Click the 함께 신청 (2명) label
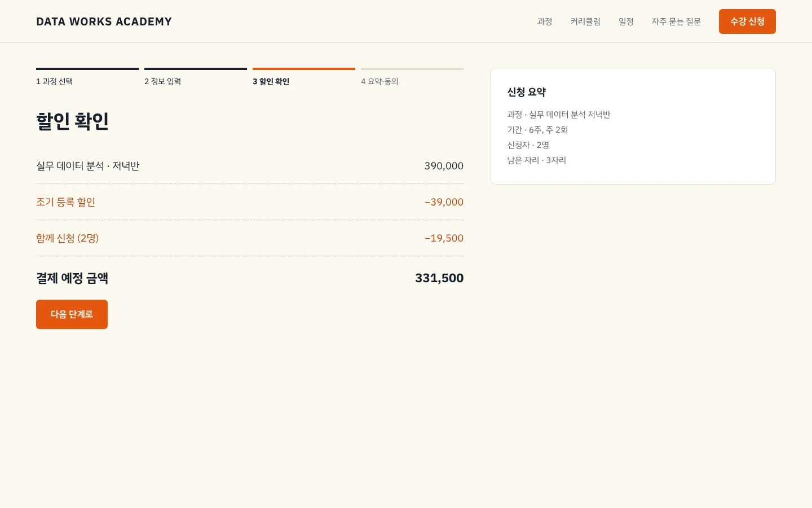The width and height of the screenshot is (812, 508). [x=68, y=238]
